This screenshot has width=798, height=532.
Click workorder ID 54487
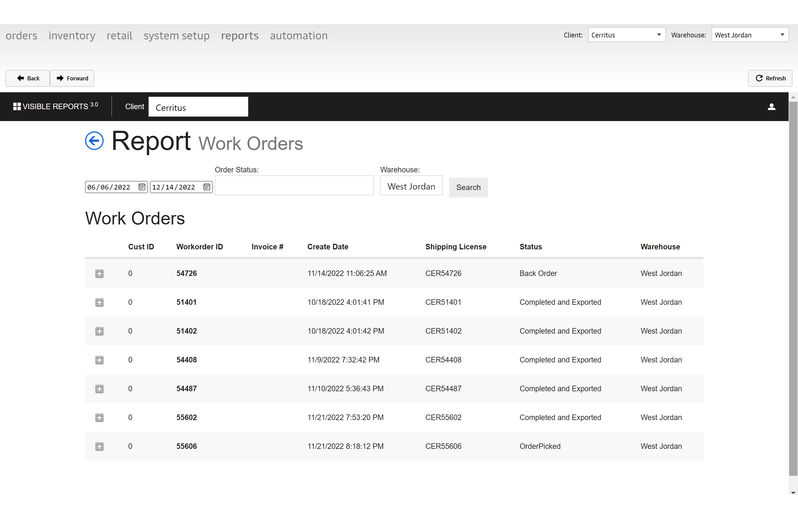pos(186,389)
